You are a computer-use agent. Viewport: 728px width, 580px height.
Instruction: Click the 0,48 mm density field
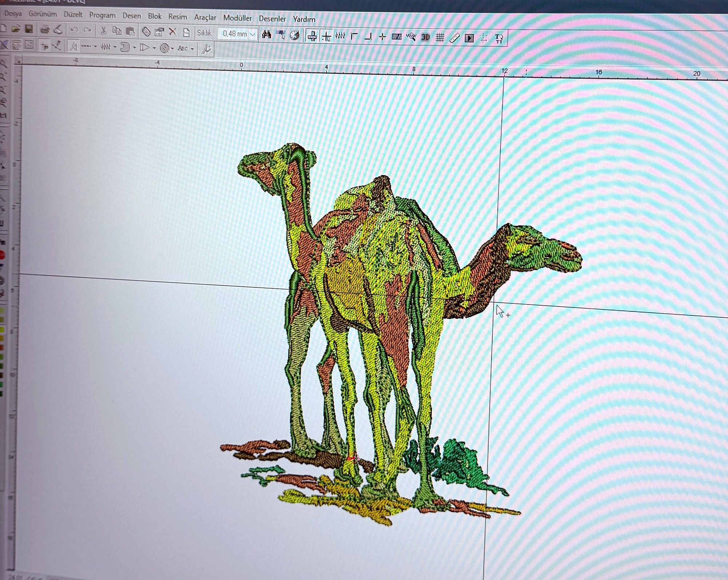click(234, 34)
